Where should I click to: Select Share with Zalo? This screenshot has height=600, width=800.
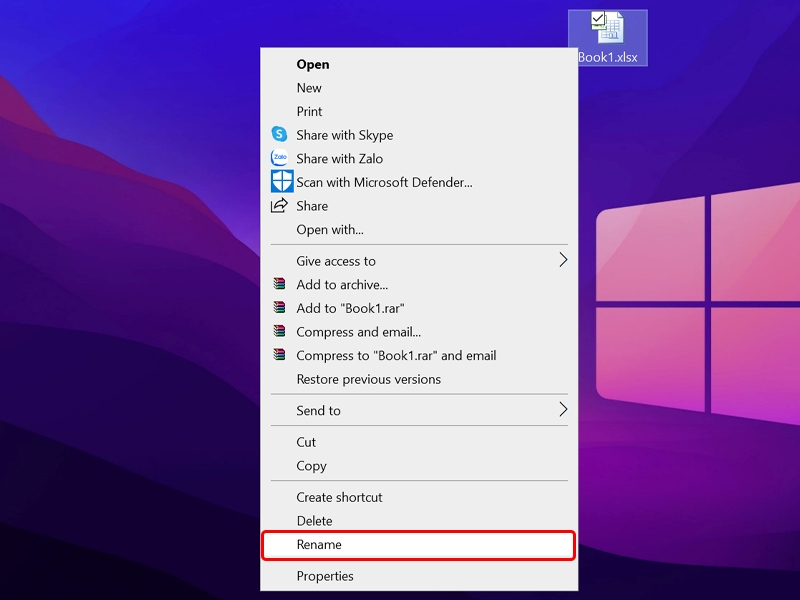(x=419, y=159)
